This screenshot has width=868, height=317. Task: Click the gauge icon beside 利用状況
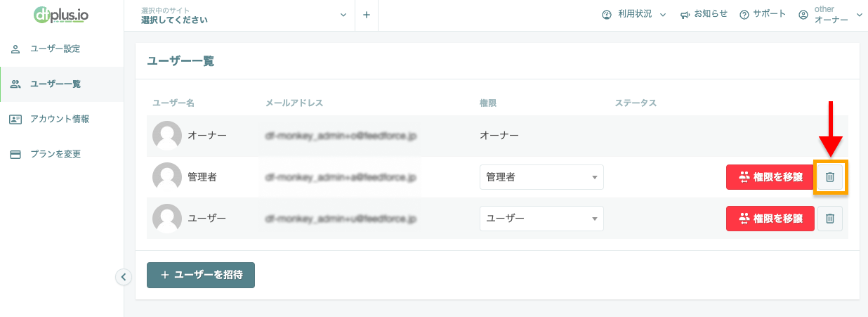(x=607, y=15)
